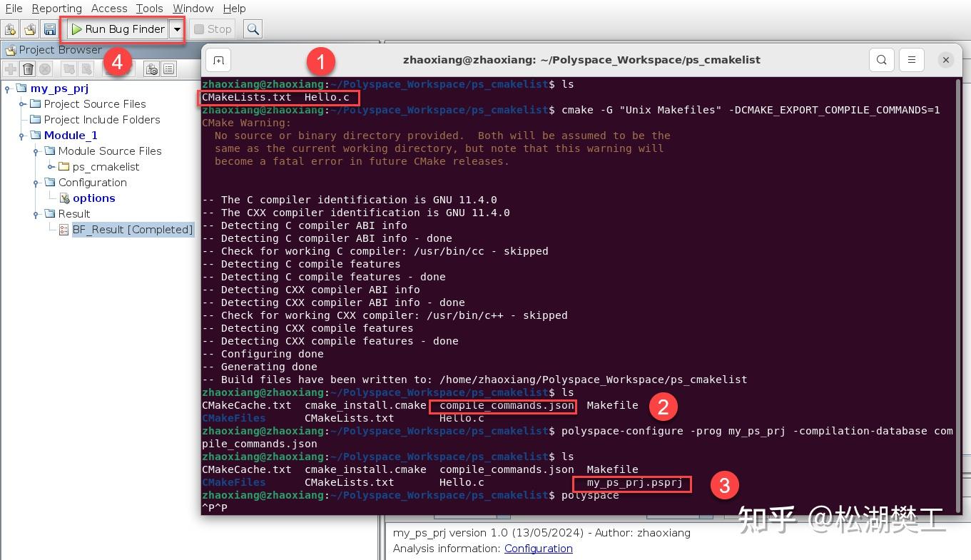The width and height of the screenshot is (971, 560).
Task: Open the Configuration hyperlink
Action: coord(539,549)
